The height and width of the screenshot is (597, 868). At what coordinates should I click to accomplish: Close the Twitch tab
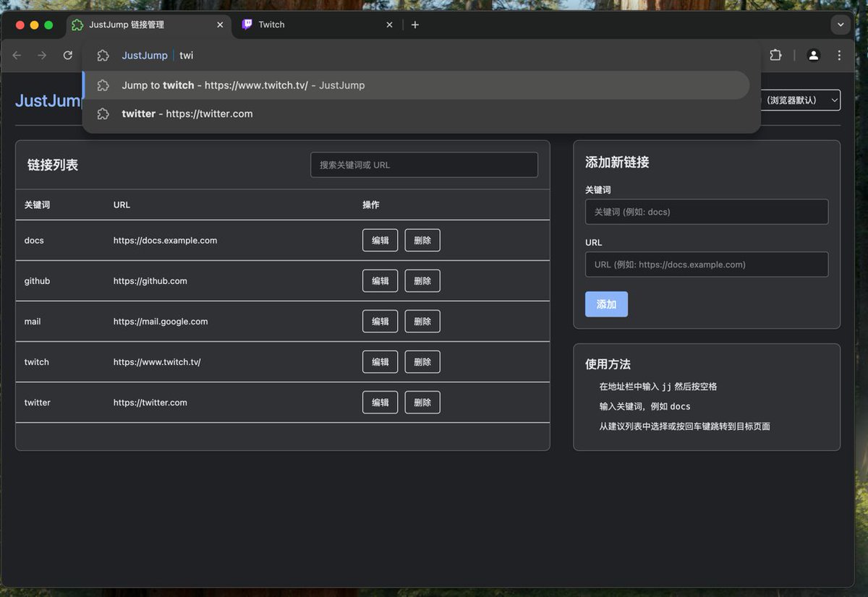(389, 25)
